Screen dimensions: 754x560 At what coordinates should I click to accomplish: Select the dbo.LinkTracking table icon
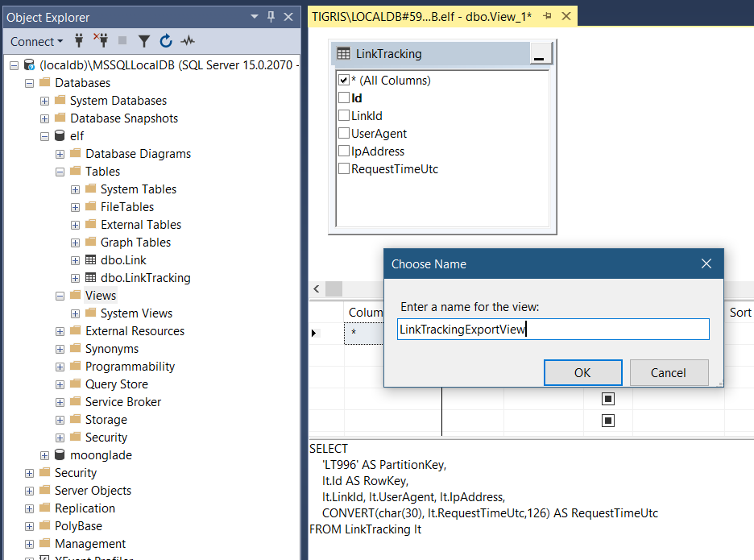90,277
